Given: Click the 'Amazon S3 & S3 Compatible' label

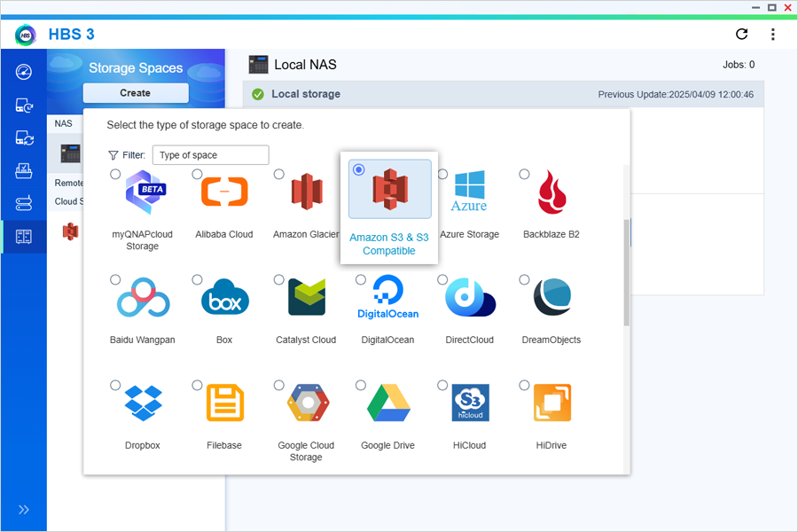Looking at the screenshot, I should [389, 244].
